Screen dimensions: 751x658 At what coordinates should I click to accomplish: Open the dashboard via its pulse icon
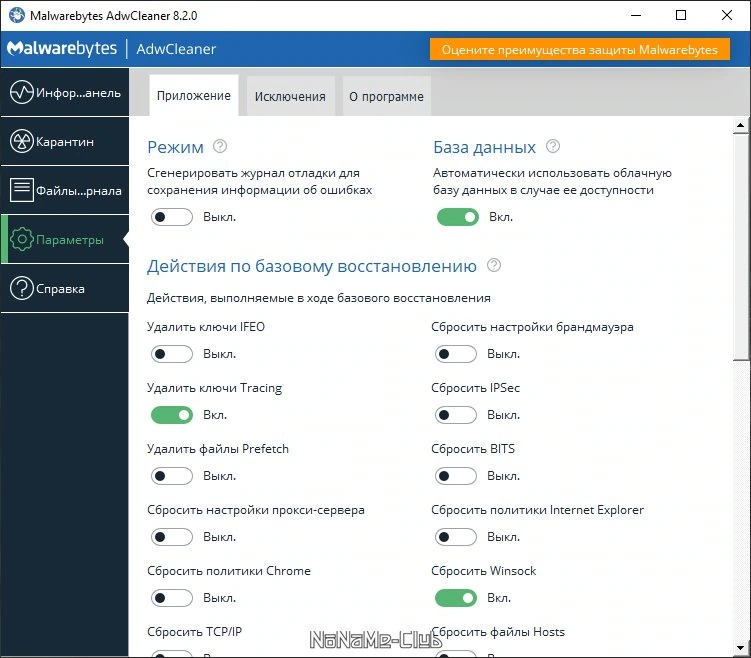tap(22, 92)
